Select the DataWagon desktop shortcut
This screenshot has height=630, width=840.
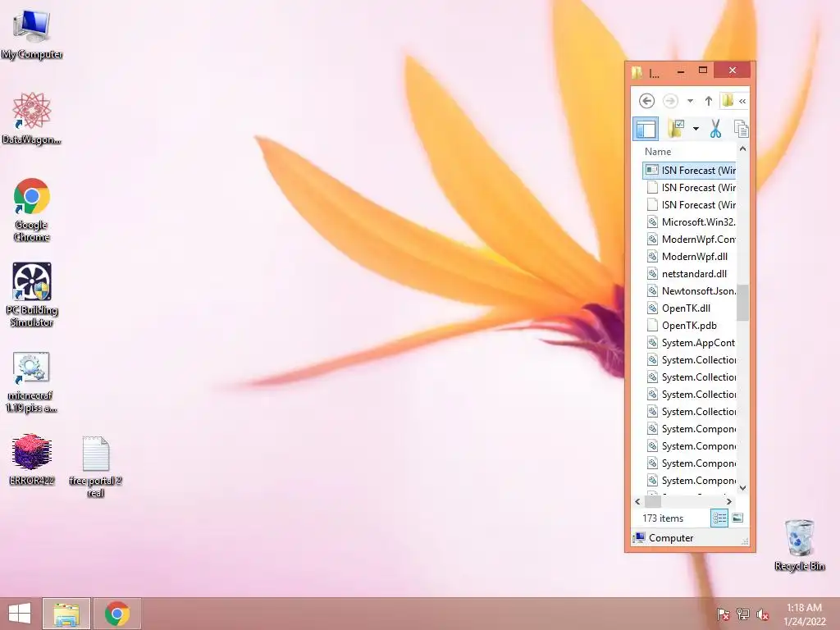(x=32, y=118)
